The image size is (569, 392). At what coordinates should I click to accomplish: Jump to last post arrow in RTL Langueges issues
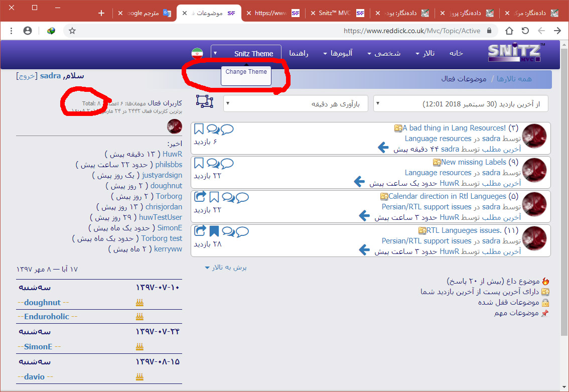click(x=365, y=250)
